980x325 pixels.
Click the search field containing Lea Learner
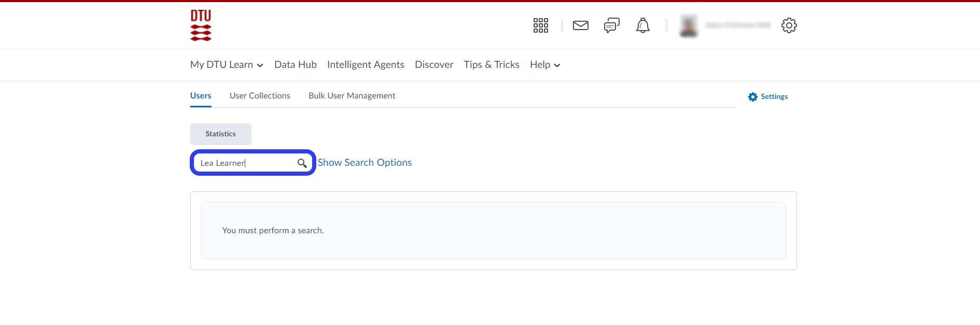(x=244, y=163)
